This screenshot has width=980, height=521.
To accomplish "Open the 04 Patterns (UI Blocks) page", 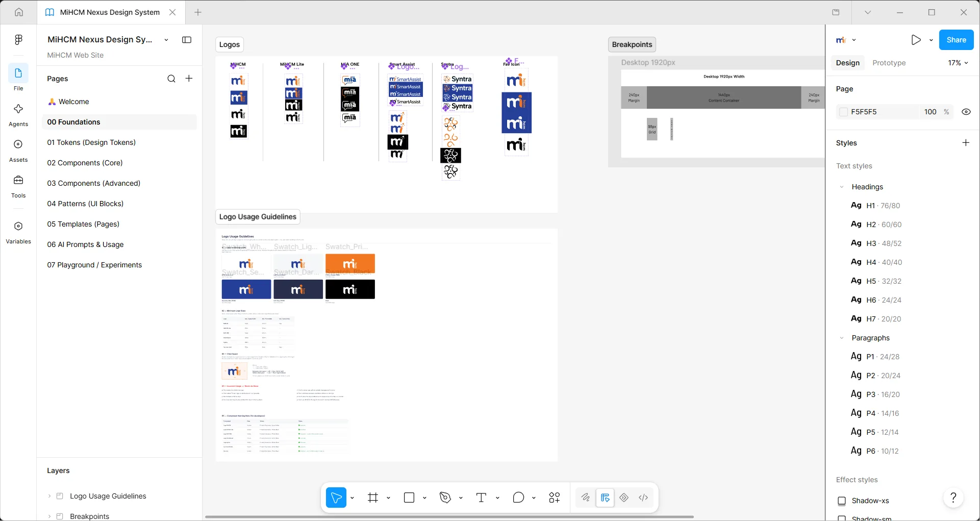I will (x=119, y=204).
